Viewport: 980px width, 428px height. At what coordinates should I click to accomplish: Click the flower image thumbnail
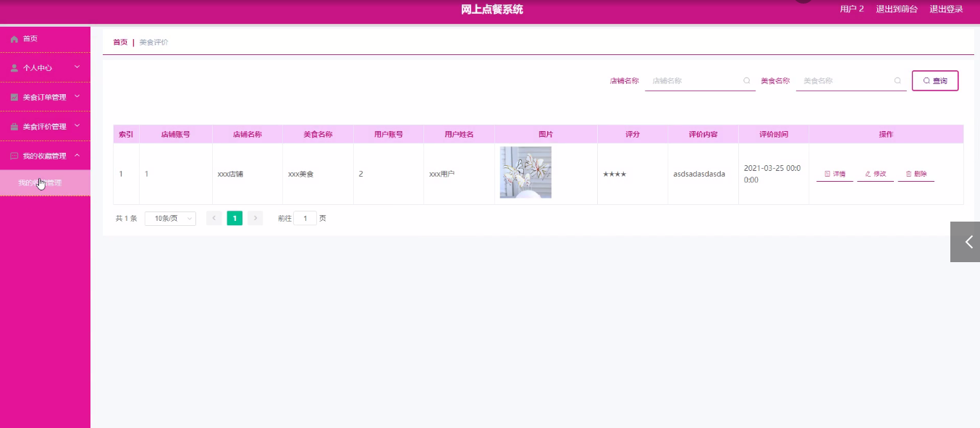pos(525,172)
